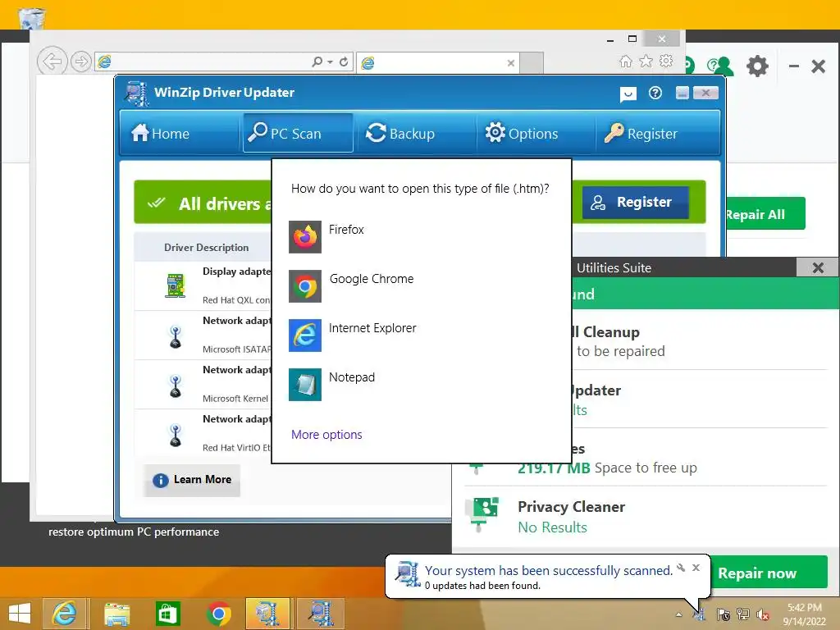Close the Utilities Suite results panel
The width and height of the screenshot is (840, 630).
point(818,268)
